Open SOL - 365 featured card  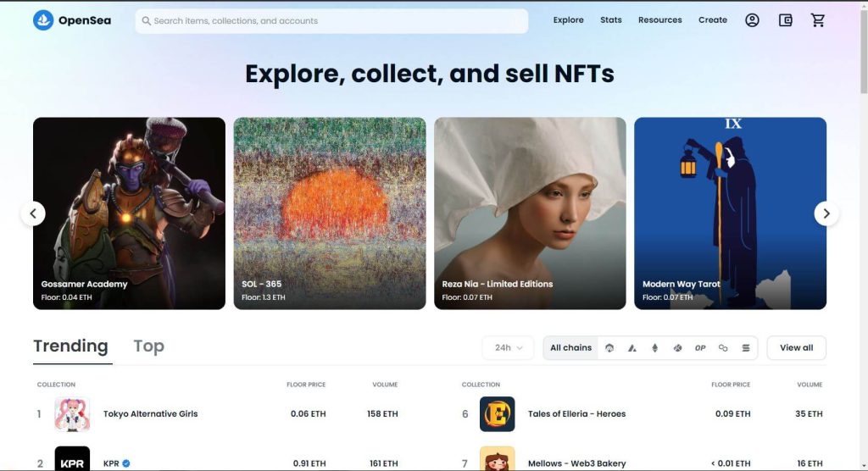click(x=330, y=213)
